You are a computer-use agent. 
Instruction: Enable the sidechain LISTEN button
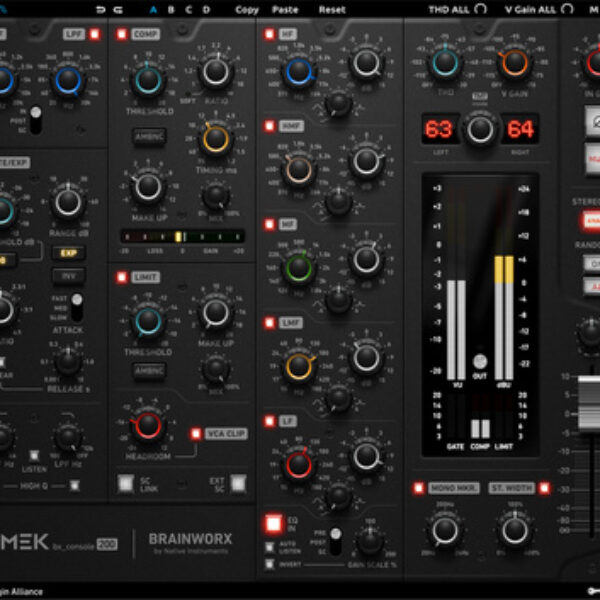(34, 456)
